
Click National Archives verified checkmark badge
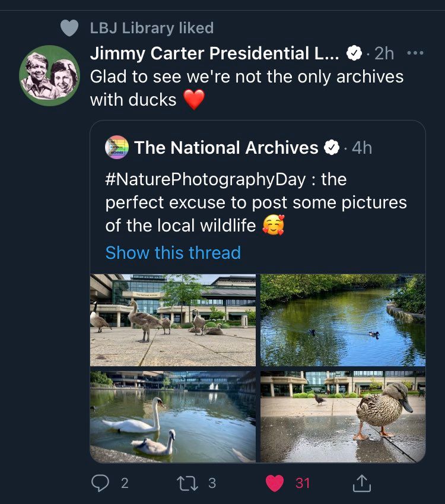point(332,148)
